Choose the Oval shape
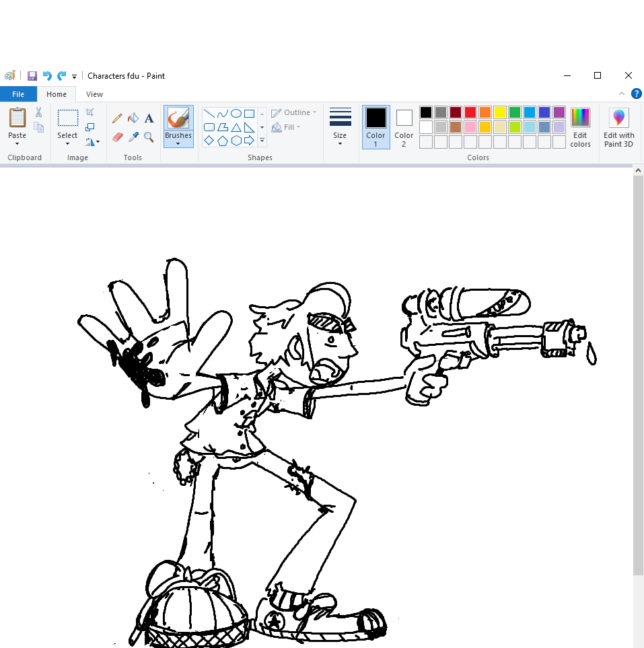Viewport: 644px width, 648px height. [x=236, y=114]
